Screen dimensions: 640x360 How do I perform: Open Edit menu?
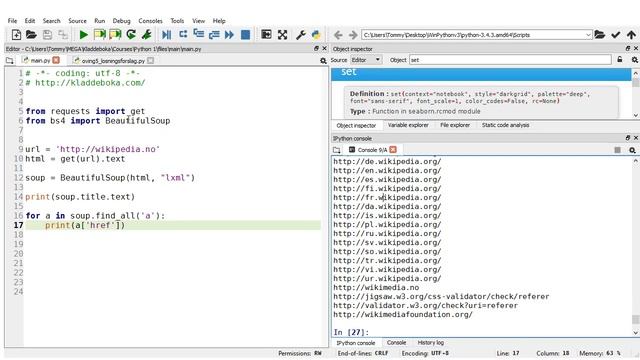30,21
